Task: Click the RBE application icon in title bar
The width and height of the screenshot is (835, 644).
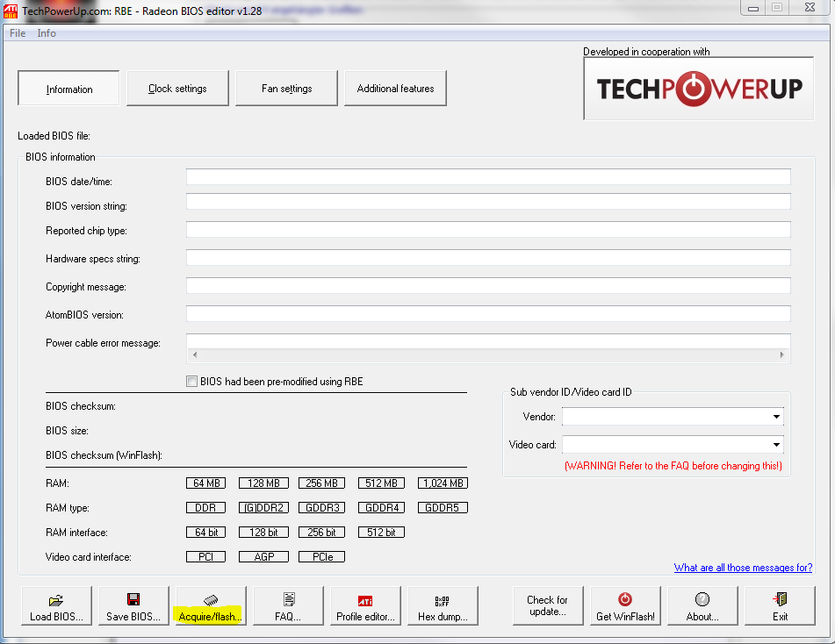Action: pos(11,11)
